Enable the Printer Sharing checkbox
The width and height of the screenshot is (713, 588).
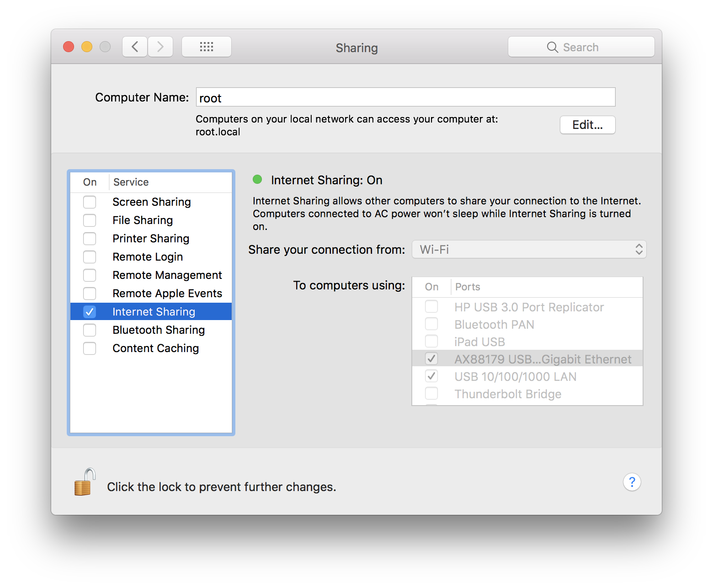[x=90, y=239]
